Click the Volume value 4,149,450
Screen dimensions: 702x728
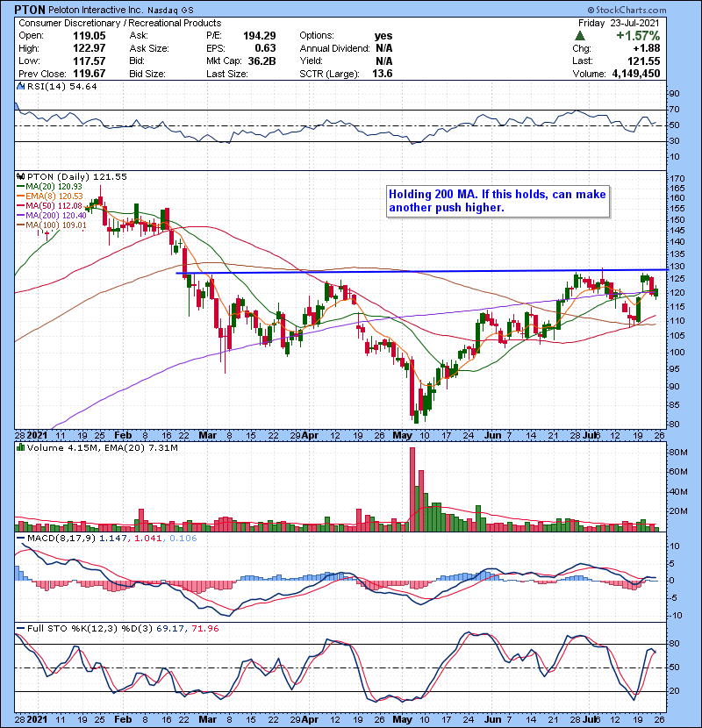pos(636,74)
